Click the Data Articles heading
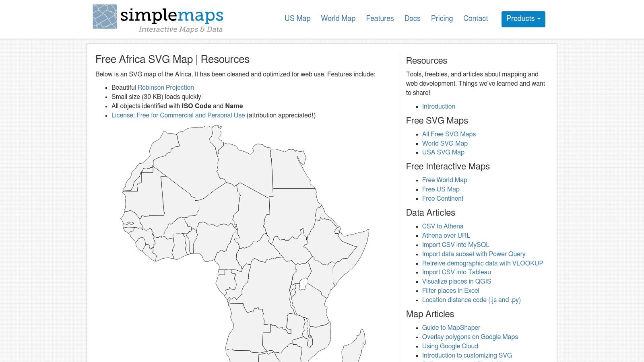644x362 pixels. [x=431, y=213]
